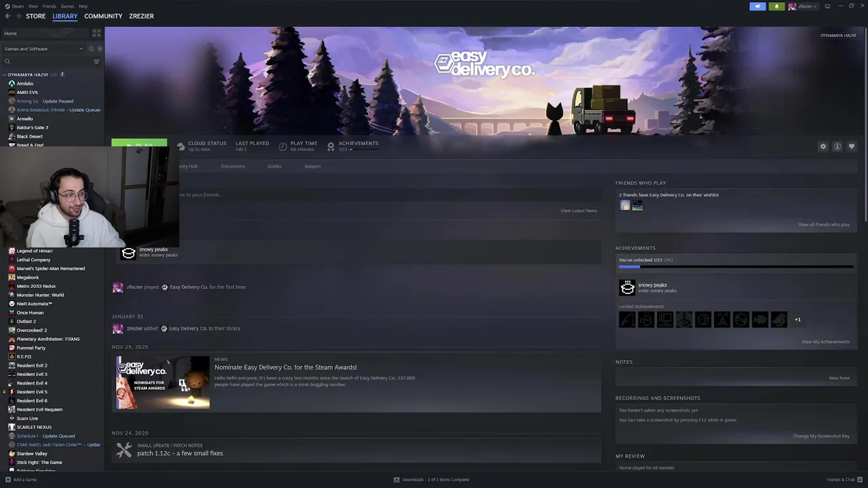868x488 pixels.
Task: Click the patch notes wrench icon
Action: pos(124,450)
